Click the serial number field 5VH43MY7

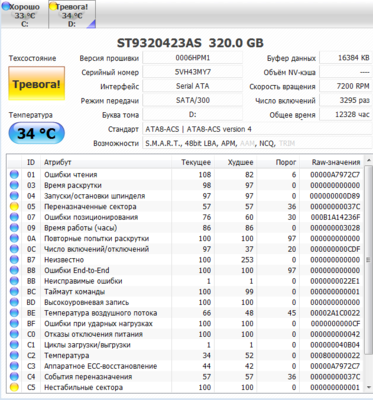pyautogui.click(x=193, y=72)
